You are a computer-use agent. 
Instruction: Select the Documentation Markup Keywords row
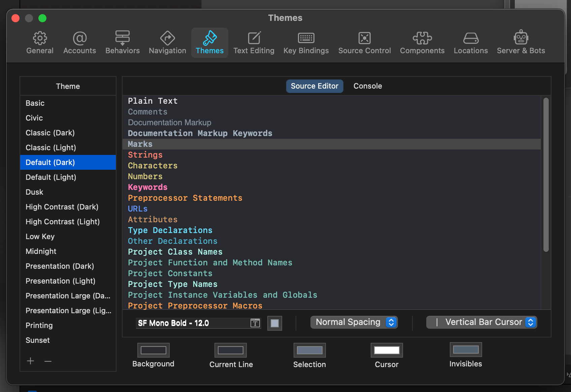click(332, 133)
